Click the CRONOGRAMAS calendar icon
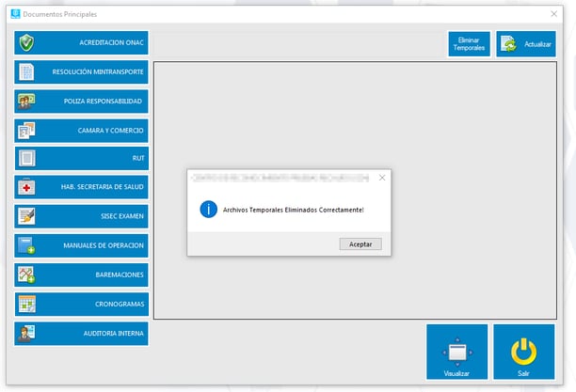The height and width of the screenshot is (392, 576). coord(26,304)
